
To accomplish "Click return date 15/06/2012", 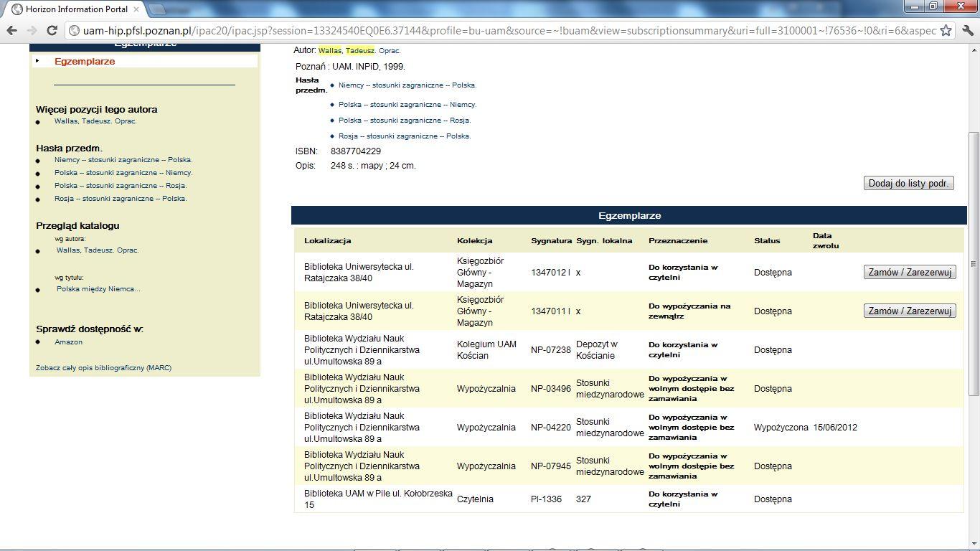I will pyautogui.click(x=835, y=428).
